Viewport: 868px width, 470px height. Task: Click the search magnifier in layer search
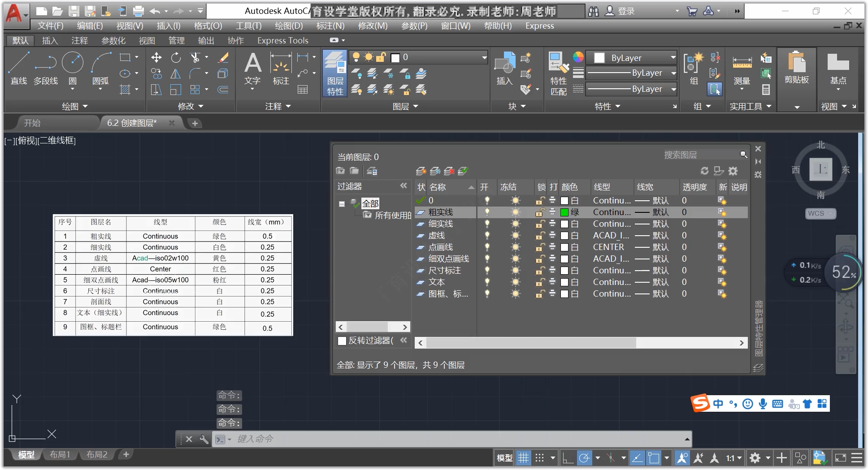[x=743, y=155]
